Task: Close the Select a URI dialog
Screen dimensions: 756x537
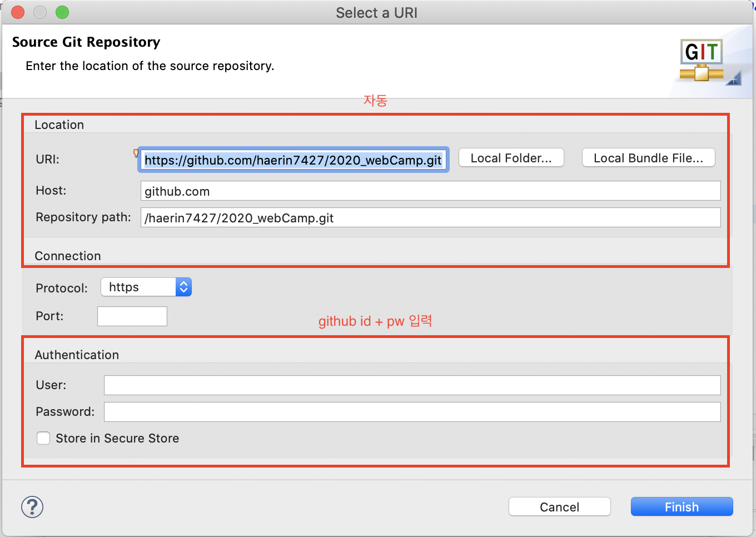Action: point(18,12)
